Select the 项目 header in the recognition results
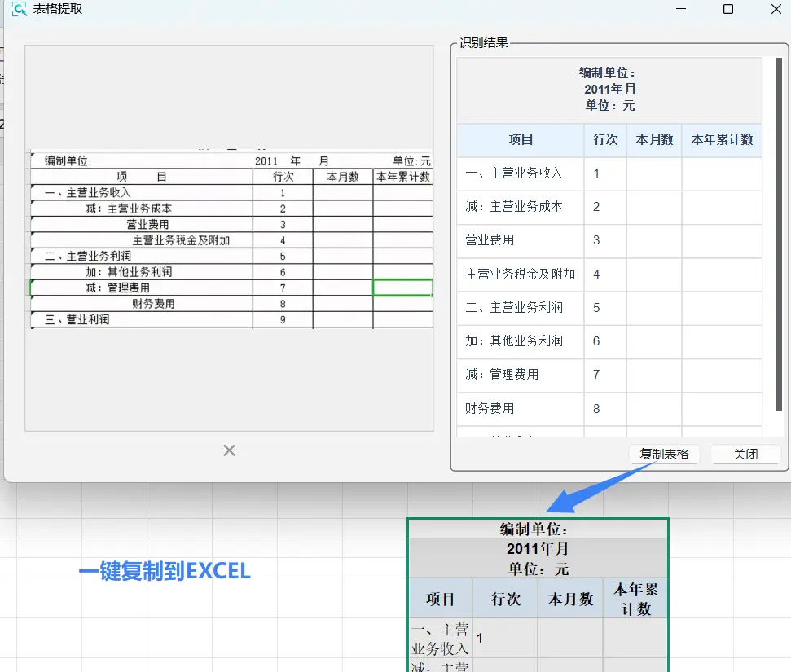 coord(520,139)
